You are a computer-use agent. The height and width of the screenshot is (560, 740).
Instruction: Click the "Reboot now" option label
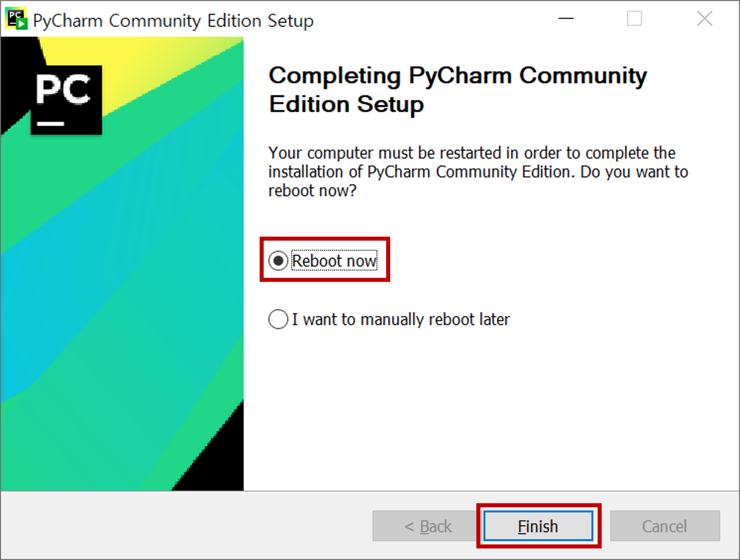click(x=334, y=261)
